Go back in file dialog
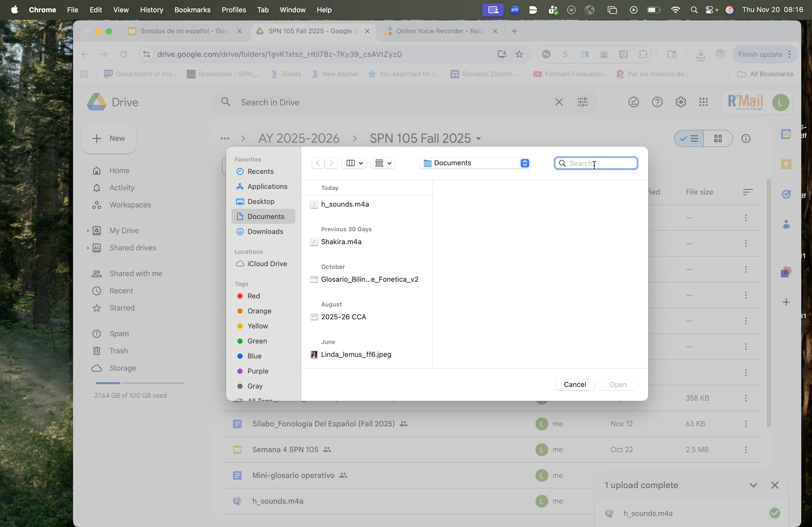Screen dimensions: 812x527 (x=318, y=163)
